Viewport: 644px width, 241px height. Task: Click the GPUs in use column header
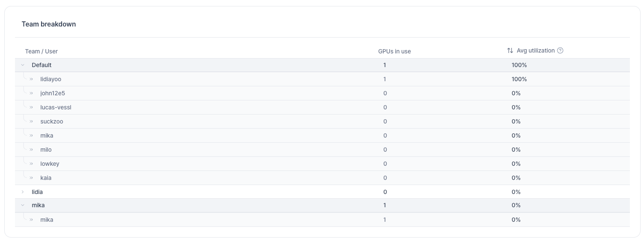[394, 51]
